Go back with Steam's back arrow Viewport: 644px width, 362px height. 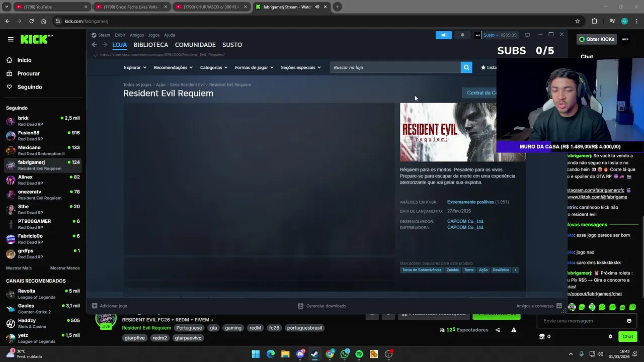(94, 45)
